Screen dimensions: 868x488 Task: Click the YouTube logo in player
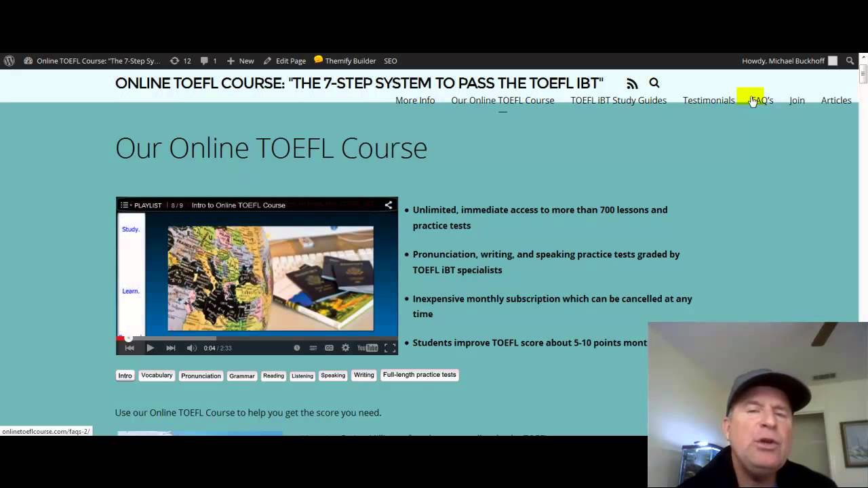[368, 348]
